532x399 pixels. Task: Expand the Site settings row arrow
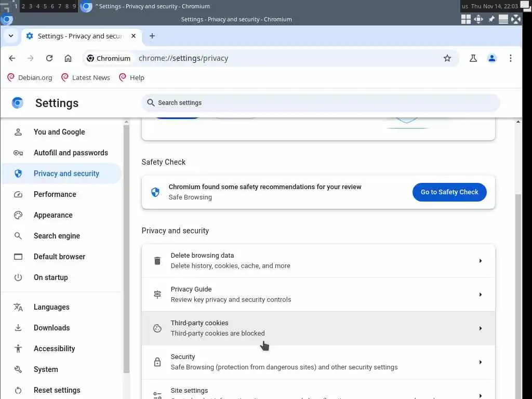click(x=481, y=395)
